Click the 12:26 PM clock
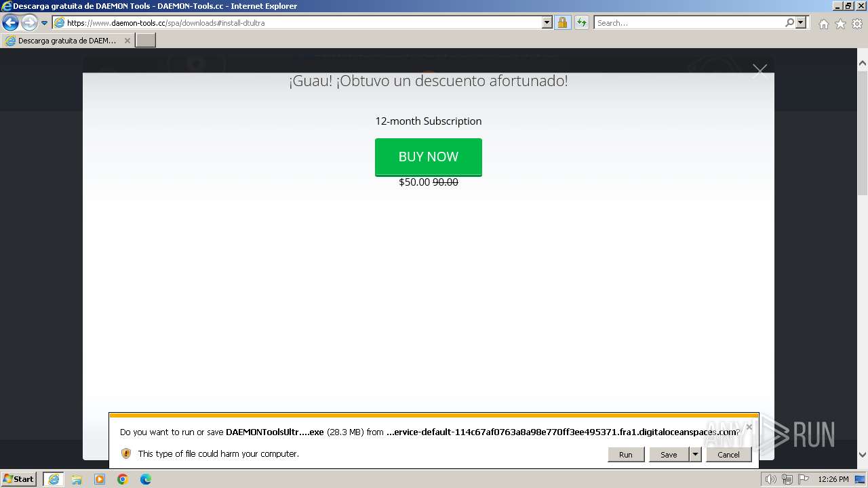 tap(833, 479)
